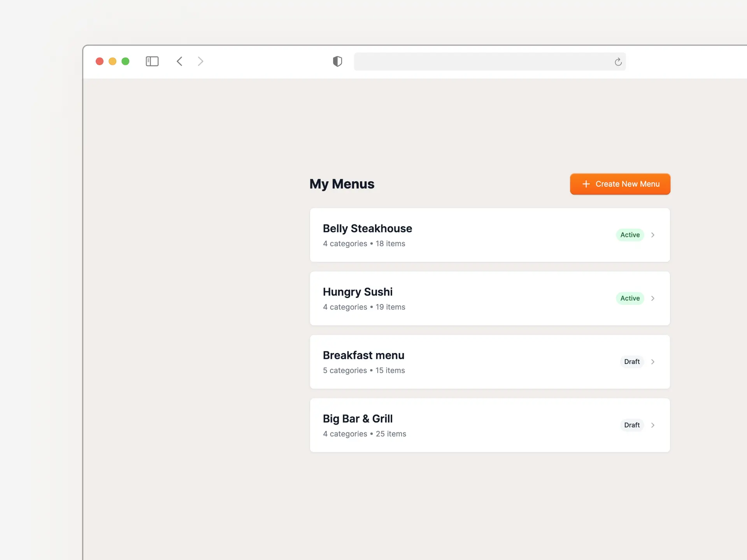Click the page refresh icon

(x=617, y=61)
